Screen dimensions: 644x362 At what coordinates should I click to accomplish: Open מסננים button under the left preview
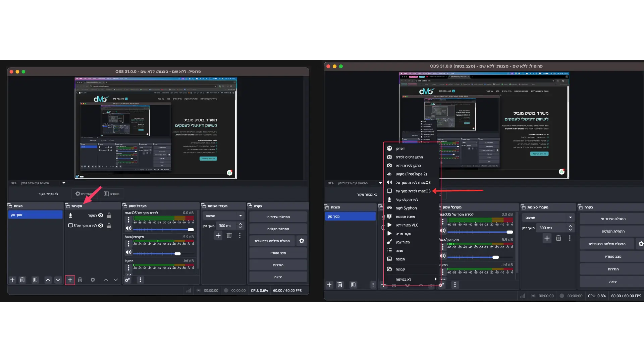point(112,194)
